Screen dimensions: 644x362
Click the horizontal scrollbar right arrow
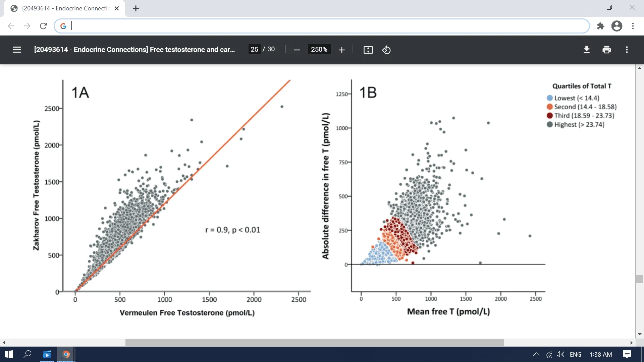point(632,343)
